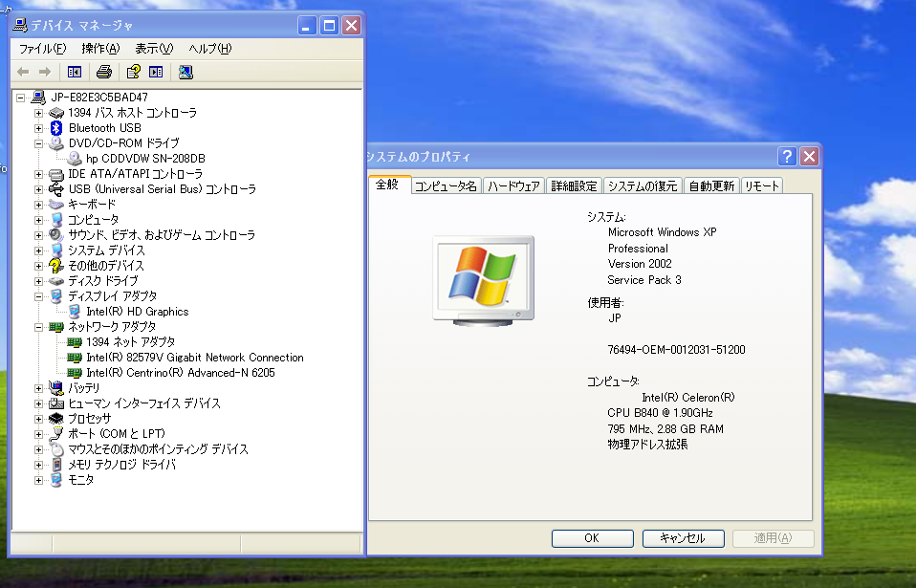Expand the USB (Universal Serial Bus) controller node
This screenshot has height=588, width=916.
tap(38, 189)
